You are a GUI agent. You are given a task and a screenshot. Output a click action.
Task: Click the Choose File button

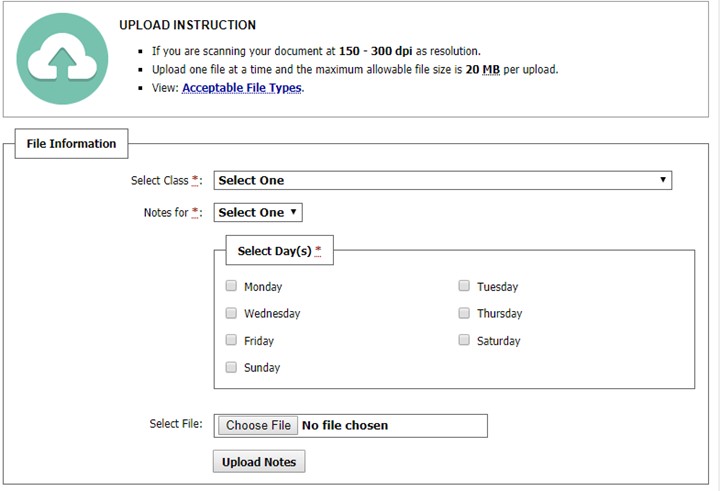click(258, 425)
